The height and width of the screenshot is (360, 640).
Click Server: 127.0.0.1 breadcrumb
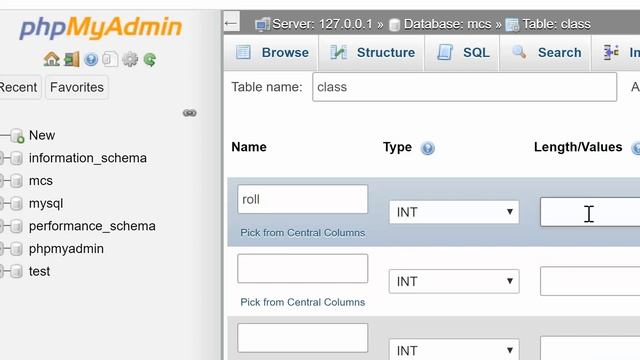(x=322, y=24)
